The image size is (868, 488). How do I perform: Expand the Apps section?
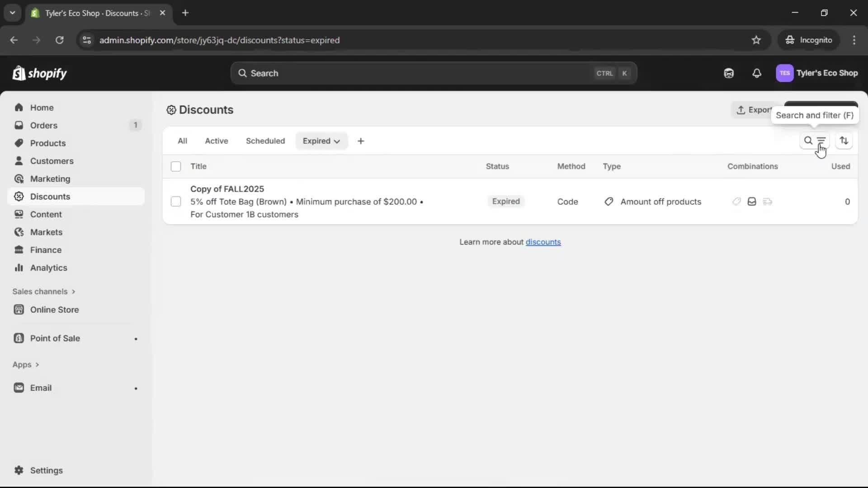(26, 365)
